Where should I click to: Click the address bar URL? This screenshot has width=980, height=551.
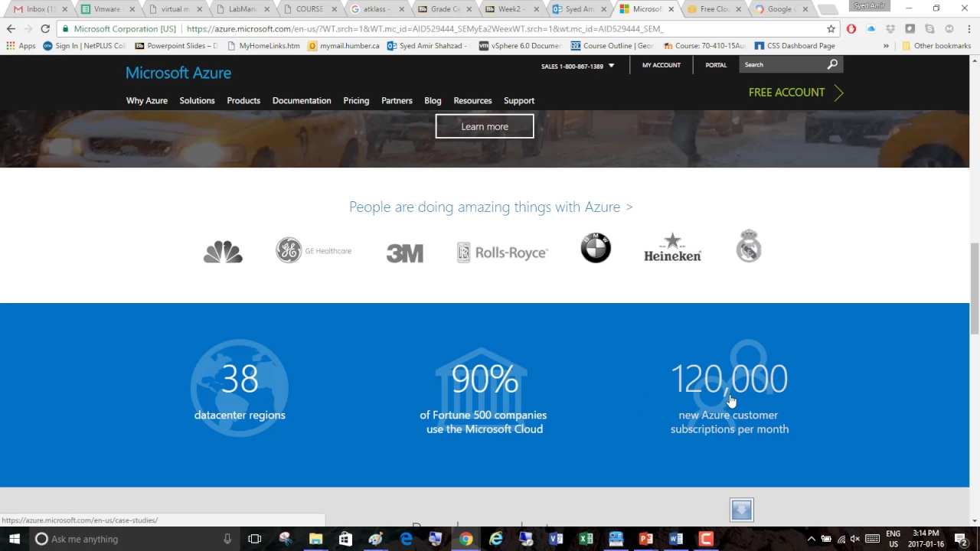tap(425, 29)
